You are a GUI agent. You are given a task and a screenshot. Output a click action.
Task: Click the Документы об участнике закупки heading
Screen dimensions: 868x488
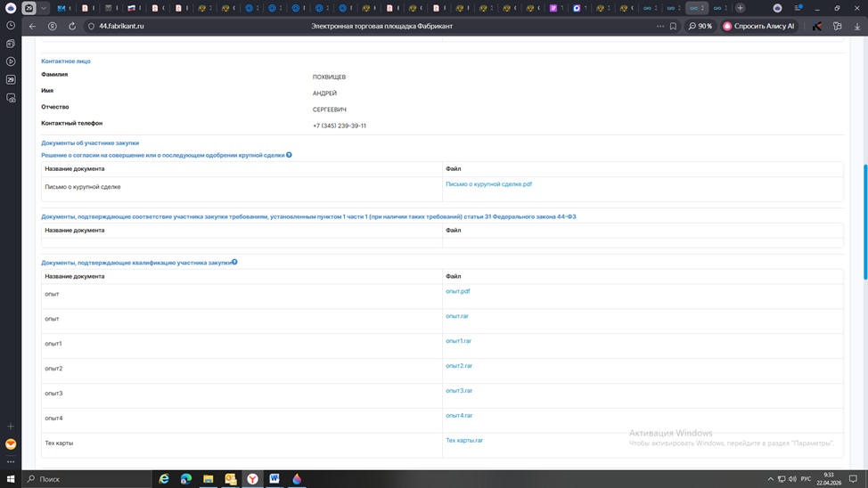pyautogui.click(x=90, y=142)
